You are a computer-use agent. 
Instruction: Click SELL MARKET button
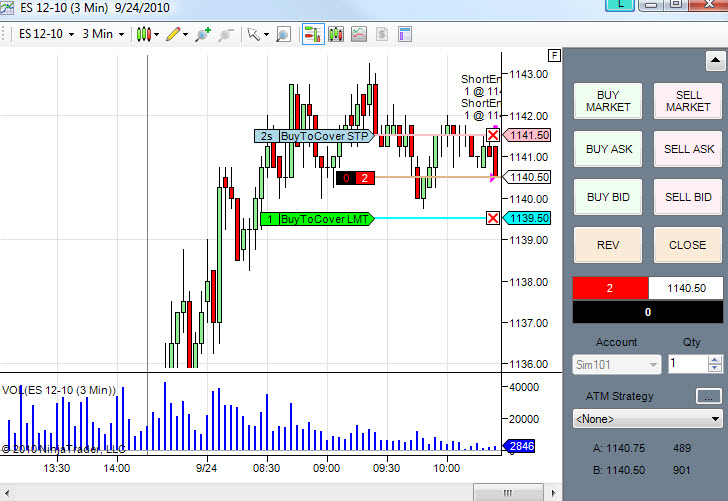tap(688, 101)
